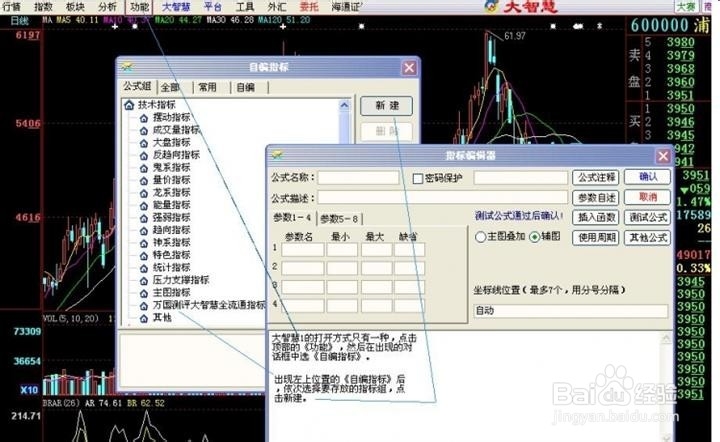Click the 参数自述 button
The height and width of the screenshot is (442, 720).
click(596, 198)
